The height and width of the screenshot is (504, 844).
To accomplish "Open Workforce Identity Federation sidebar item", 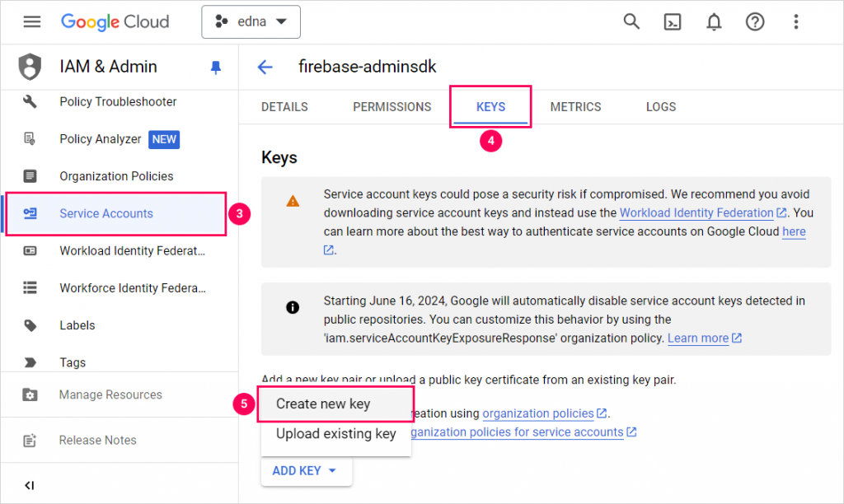I will pos(133,287).
